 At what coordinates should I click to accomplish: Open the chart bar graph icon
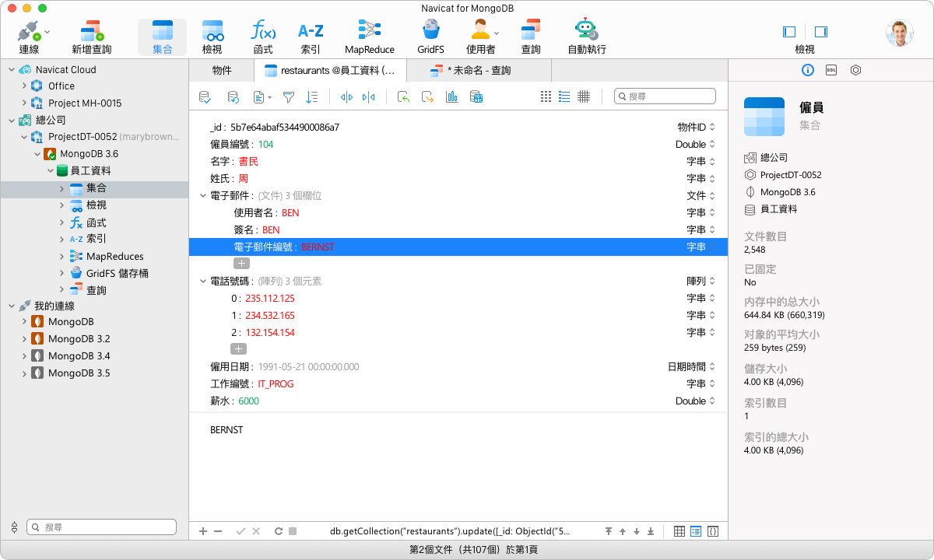click(452, 97)
